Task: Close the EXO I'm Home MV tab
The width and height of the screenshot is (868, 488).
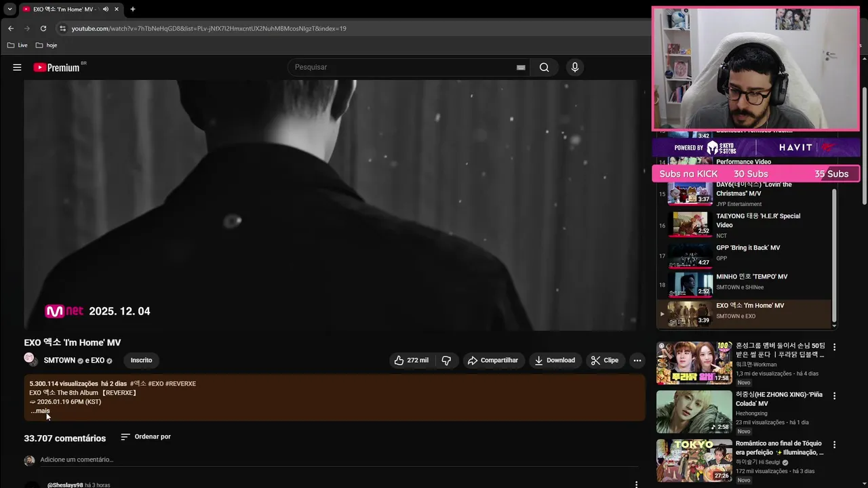Action: pos(117,9)
